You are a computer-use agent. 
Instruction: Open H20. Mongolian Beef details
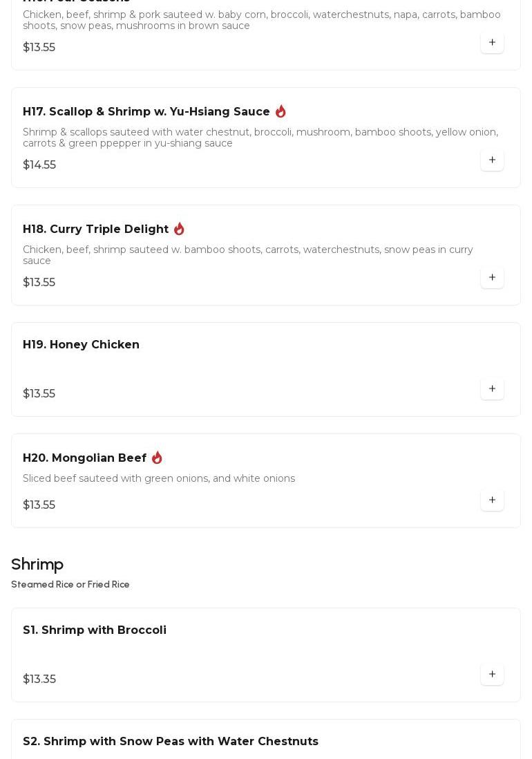84,458
